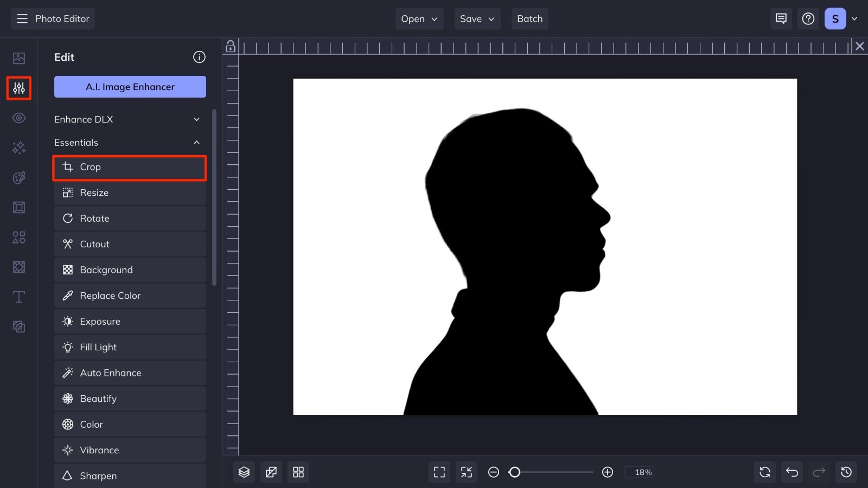Open the hamburger menu next to Photo Editor

click(x=22, y=18)
